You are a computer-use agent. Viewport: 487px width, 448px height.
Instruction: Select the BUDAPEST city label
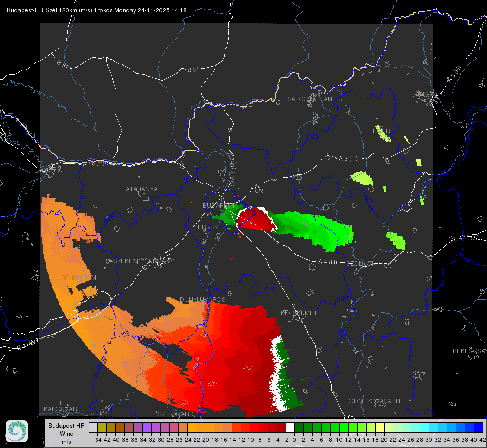coord(219,205)
